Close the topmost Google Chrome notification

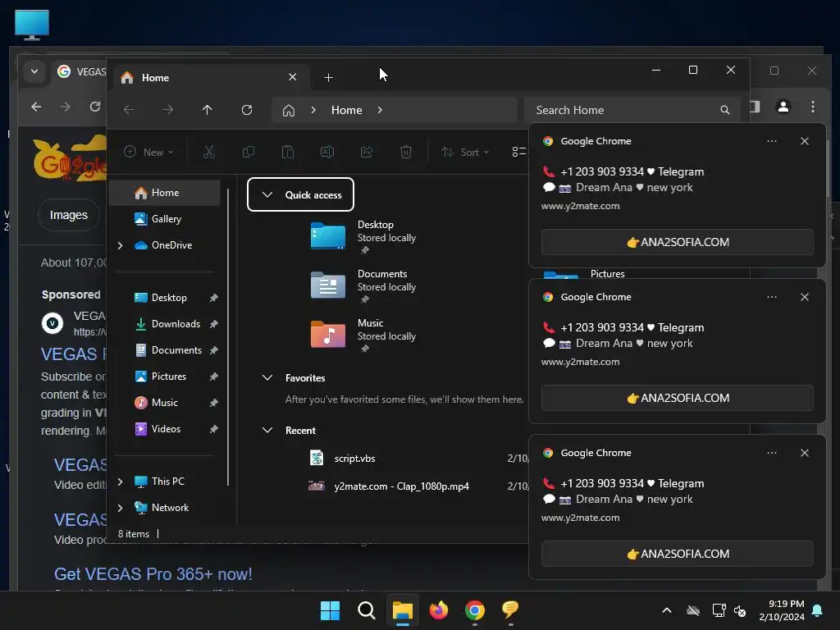805,141
